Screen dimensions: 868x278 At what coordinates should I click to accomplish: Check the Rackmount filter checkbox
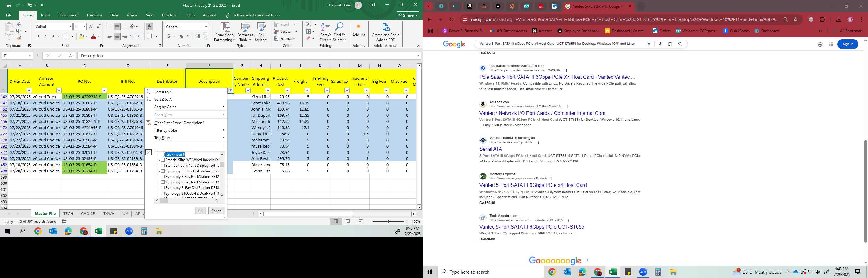point(163,154)
